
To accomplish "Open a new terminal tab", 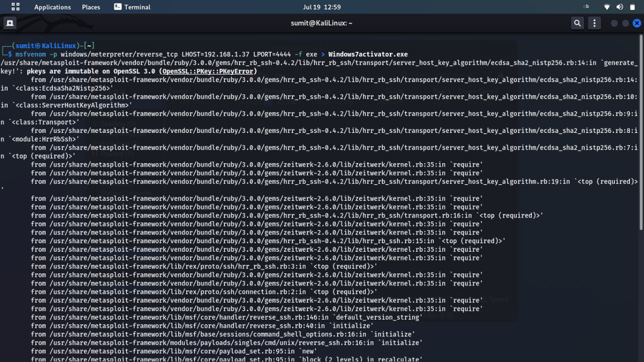I will click(10, 23).
